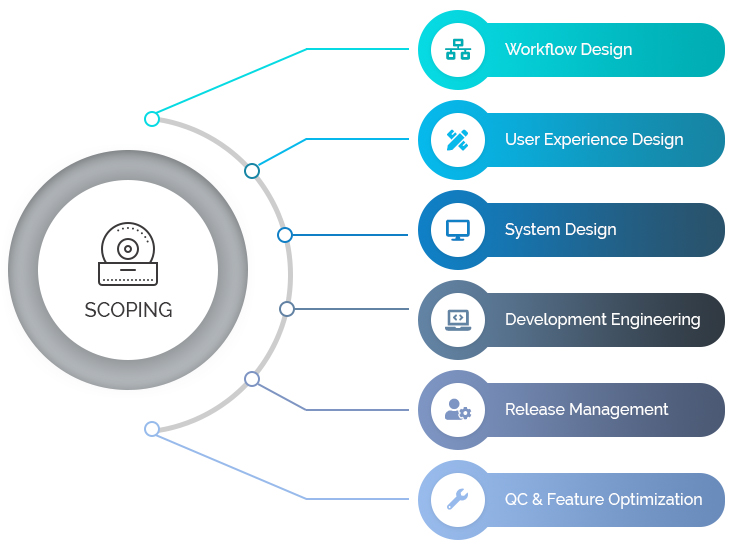The image size is (743, 551).
Task: Click the QC & Feature Optimization wrench icon
Action: pos(458,499)
